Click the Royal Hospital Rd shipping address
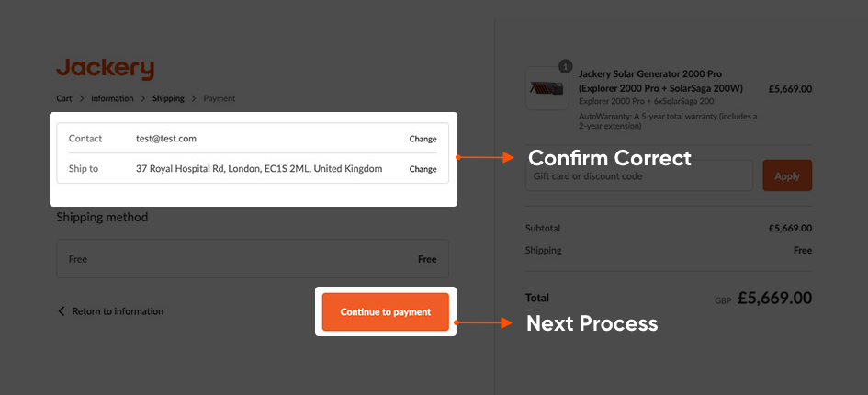The width and height of the screenshot is (868, 395). (258, 169)
